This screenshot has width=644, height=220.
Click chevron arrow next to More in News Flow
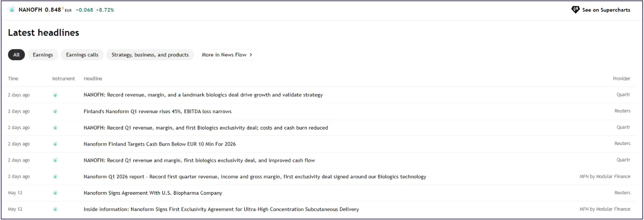(x=251, y=55)
